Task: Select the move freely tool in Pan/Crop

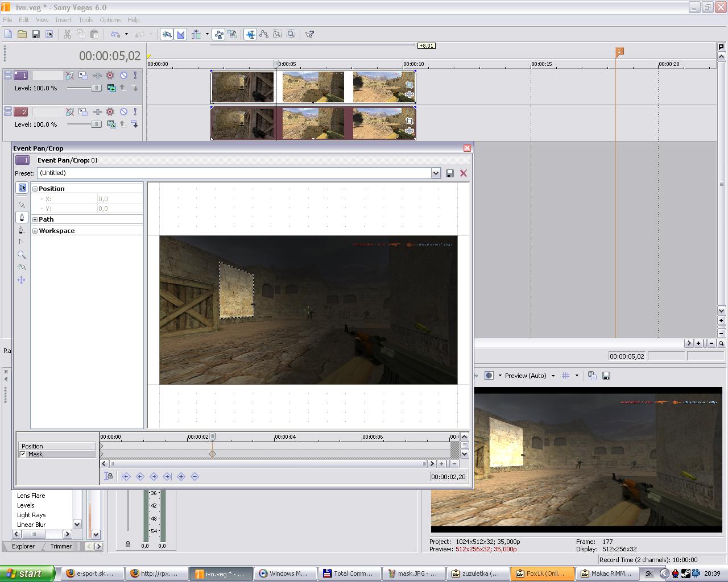Action: [22, 280]
